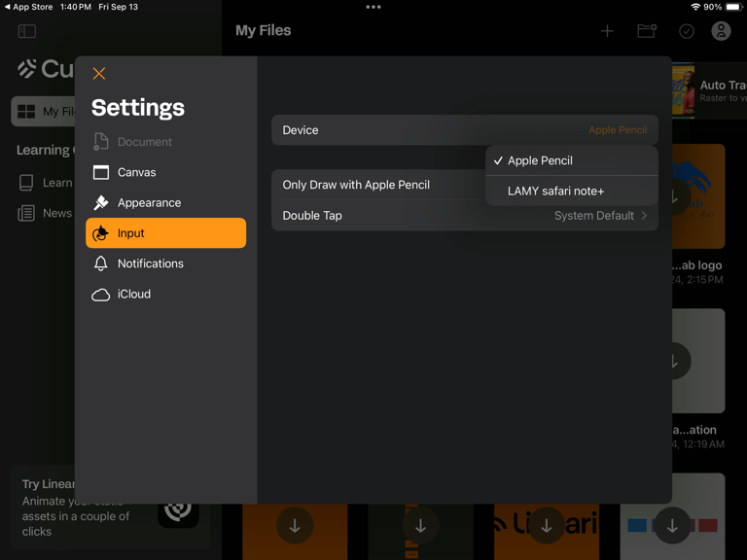Click the Canvas rectangle icon
This screenshot has width=747, height=560.
100,172
